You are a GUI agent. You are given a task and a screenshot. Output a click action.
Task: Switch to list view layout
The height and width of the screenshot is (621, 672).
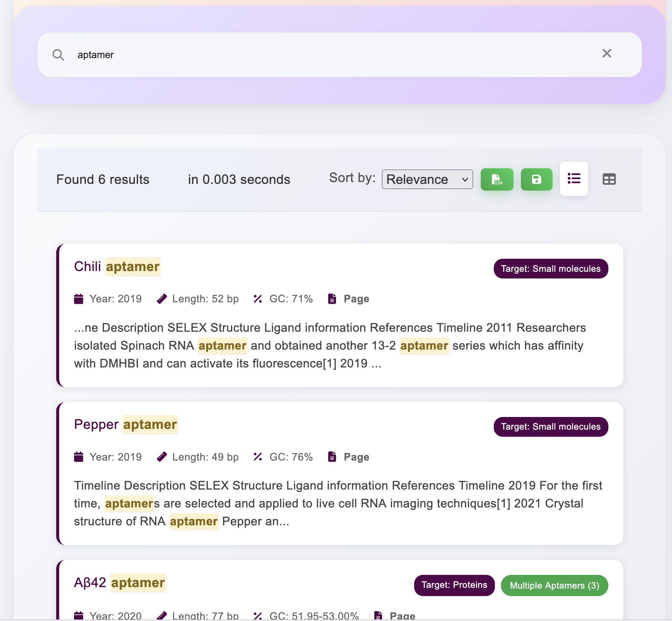click(x=574, y=179)
